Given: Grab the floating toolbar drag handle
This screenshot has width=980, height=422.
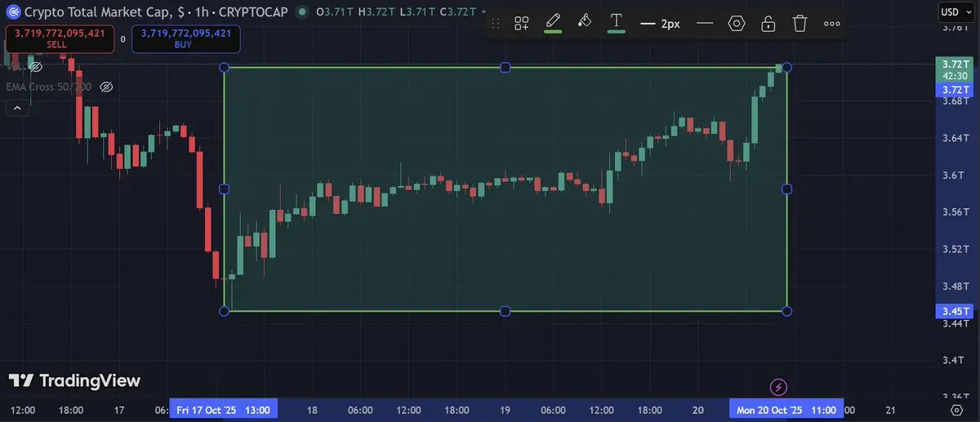Looking at the screenshot, I should pyautogui.click(x=495, y=24).
